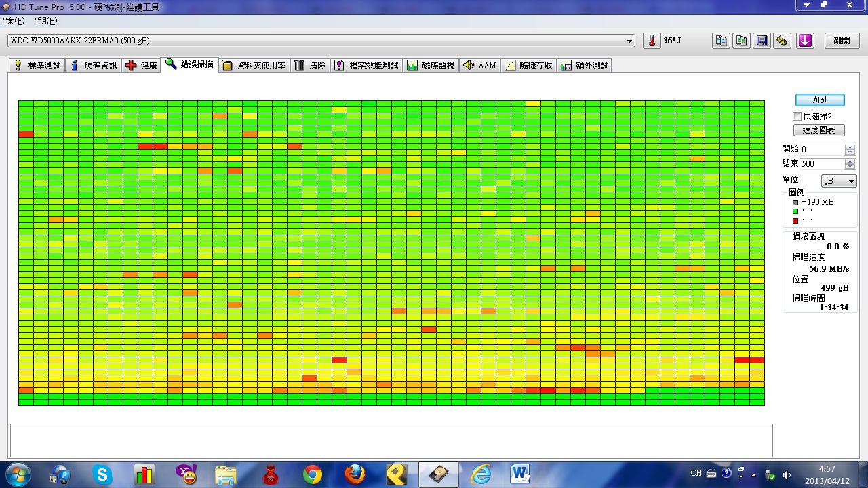Viewport: 868px width, 488px height.
Task: Launch Google Chrome from the taskbar
Action: (313, 474)
